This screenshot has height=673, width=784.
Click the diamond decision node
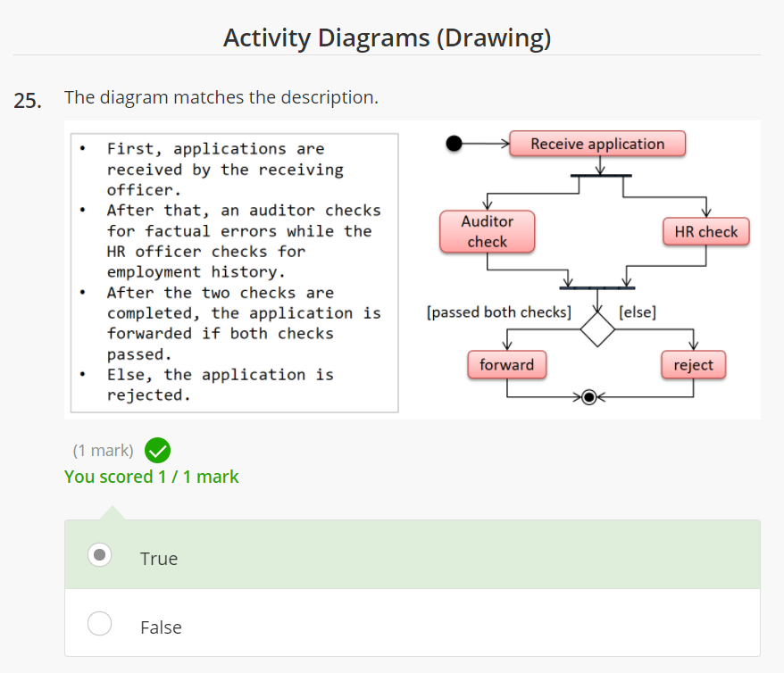(x=597, y=329)
